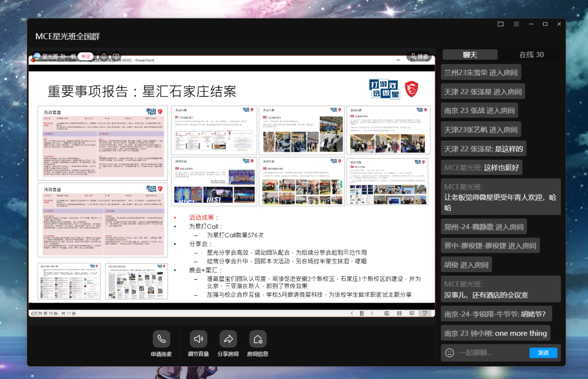Viewport: 588px width, 379px height.
Task: Click message 天津 22 张泽星: 是这样的
Action: click(x=484, y=149)
